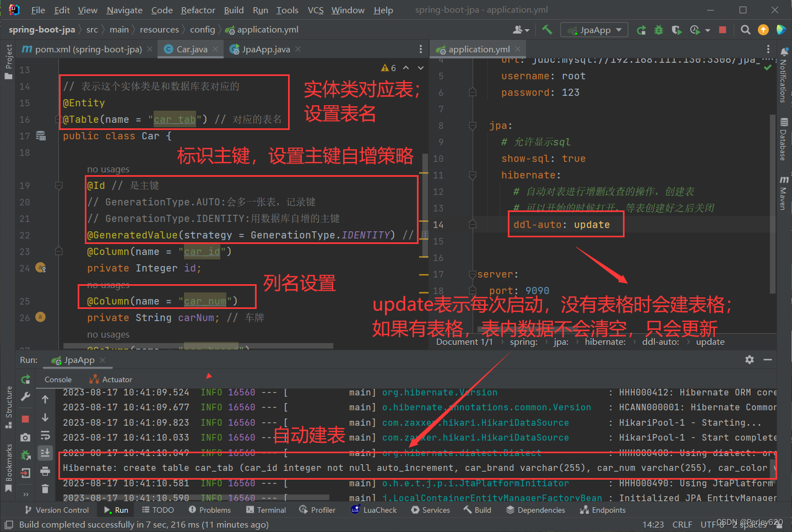Open the Problems tool window

click(209, 510)
